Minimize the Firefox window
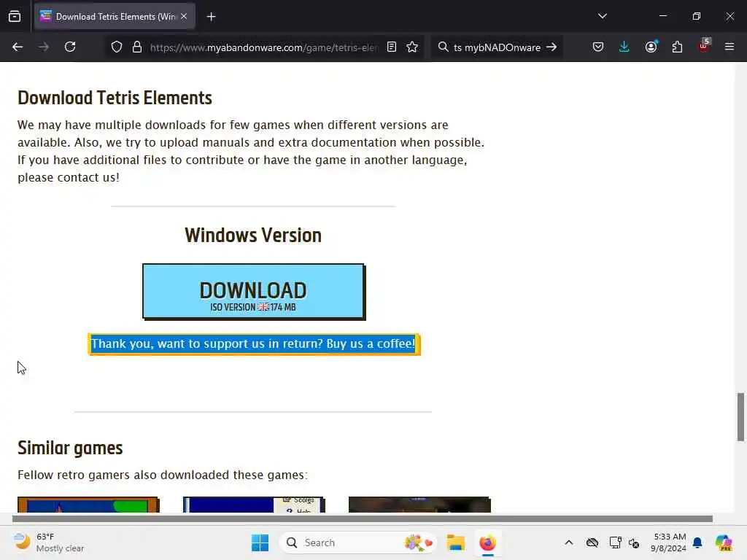 click(662, 16)
